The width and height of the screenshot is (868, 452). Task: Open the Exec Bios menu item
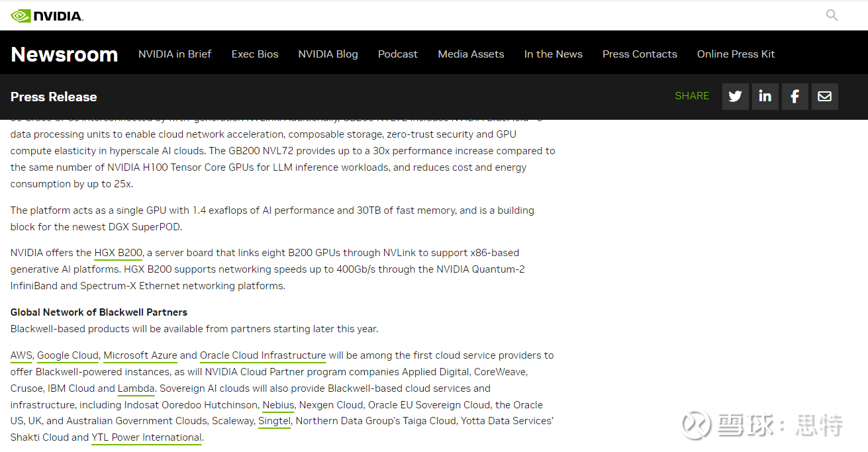click(255, 54)
